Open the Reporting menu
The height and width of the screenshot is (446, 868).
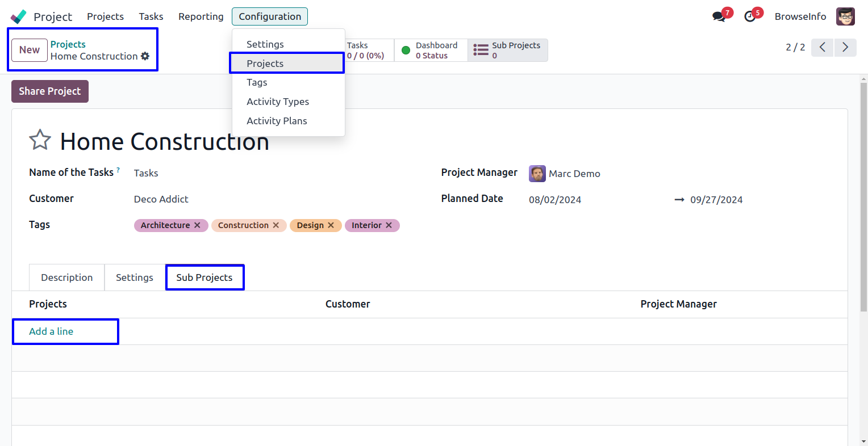click(x=201, y=16)
